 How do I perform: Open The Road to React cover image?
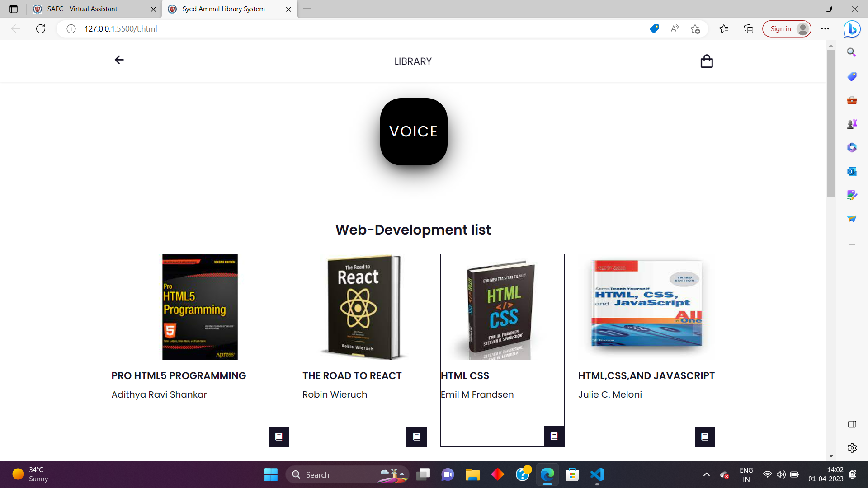click(x=364, y=307)
